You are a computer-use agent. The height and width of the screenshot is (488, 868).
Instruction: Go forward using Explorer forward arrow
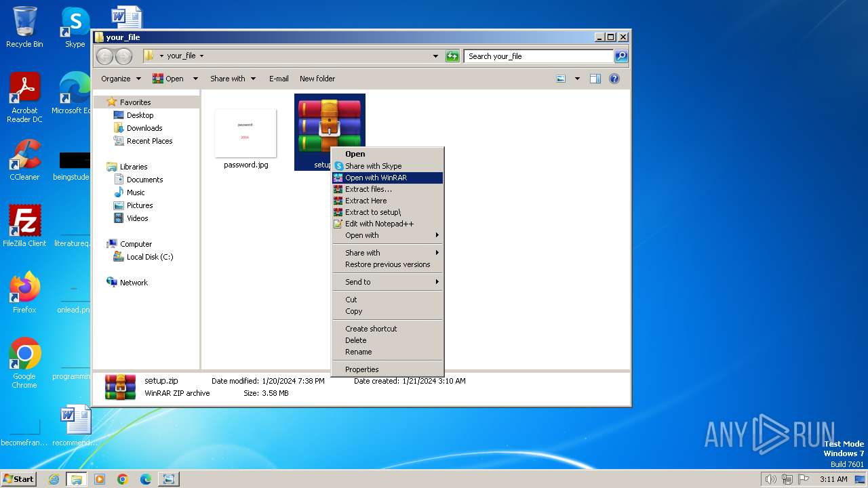coord(123,56)
